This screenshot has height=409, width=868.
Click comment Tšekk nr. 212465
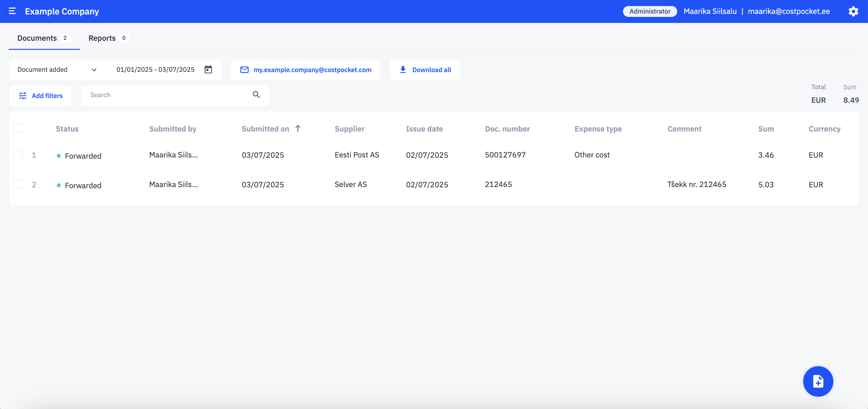(697, 184)
